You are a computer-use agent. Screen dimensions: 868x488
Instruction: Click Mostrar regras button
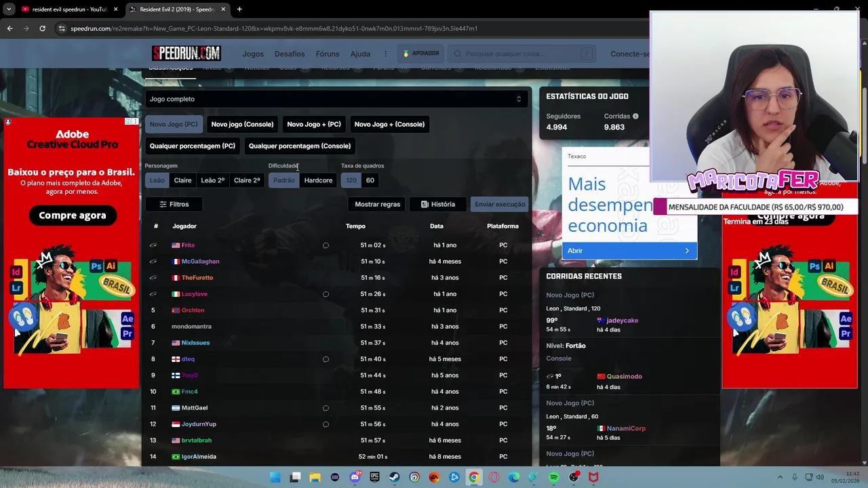click(378, 204)
